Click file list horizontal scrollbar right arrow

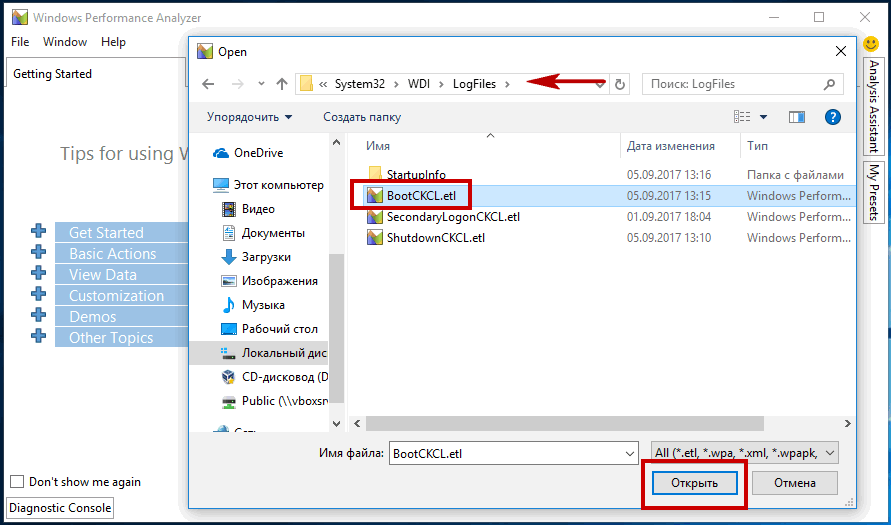[848, 423]
